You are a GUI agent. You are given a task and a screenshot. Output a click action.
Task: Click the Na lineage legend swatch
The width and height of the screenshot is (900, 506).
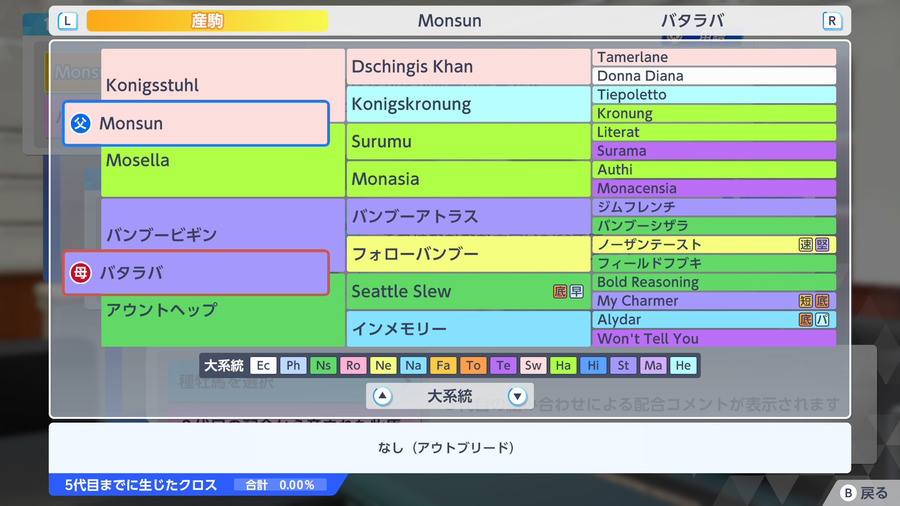click(x=413, y=365)
